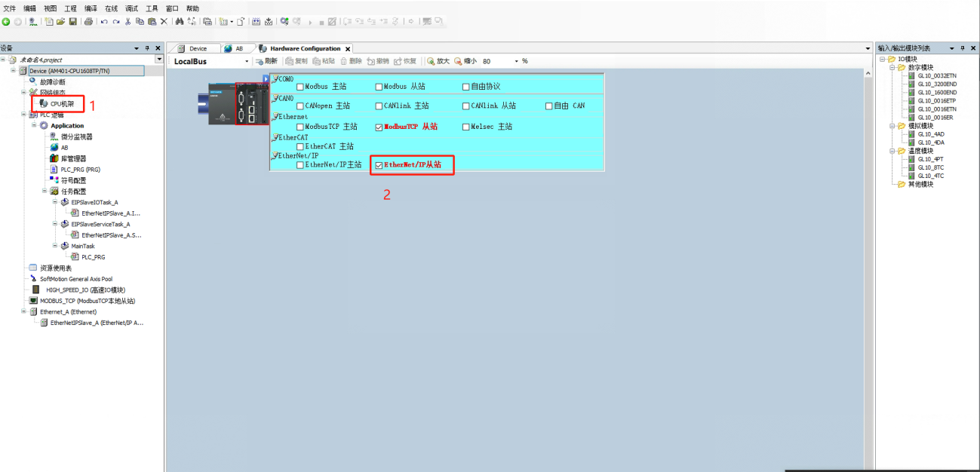Collapse the 任务配置 tree node
The width and height of the screenshot is (980, 472).
45,192
